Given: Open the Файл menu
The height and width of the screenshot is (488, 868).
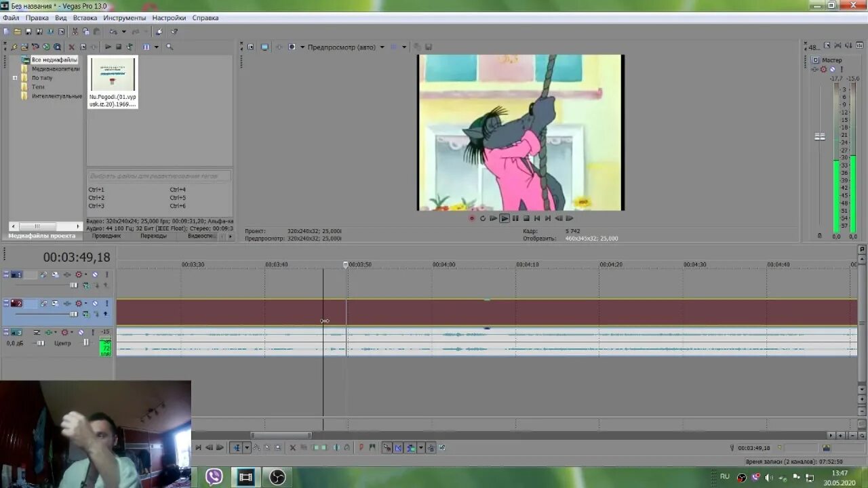Looking at the screenshot, I should (11, 18).
